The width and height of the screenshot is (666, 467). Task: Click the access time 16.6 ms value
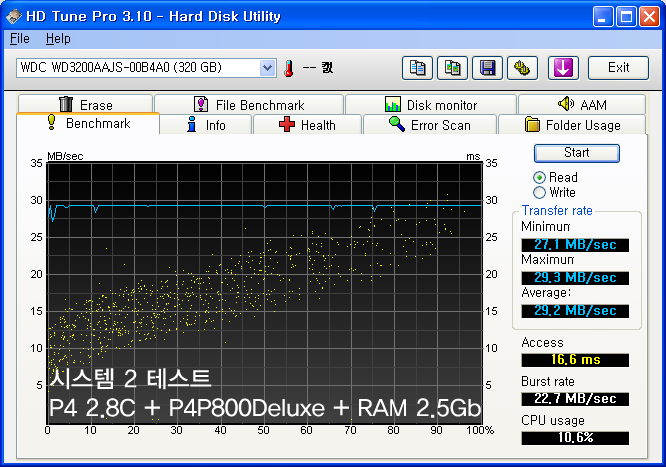tap(575, 360)
